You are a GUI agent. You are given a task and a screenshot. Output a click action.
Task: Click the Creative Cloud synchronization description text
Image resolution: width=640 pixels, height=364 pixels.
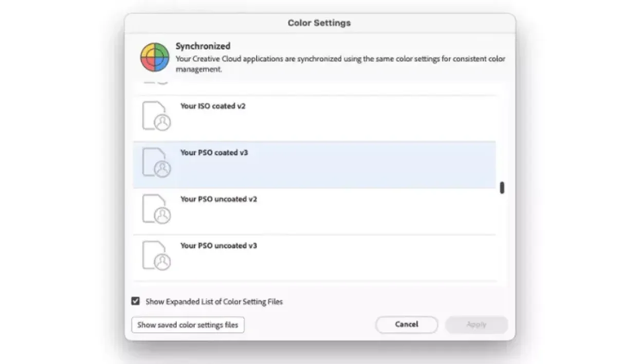[x=340, y=64]
